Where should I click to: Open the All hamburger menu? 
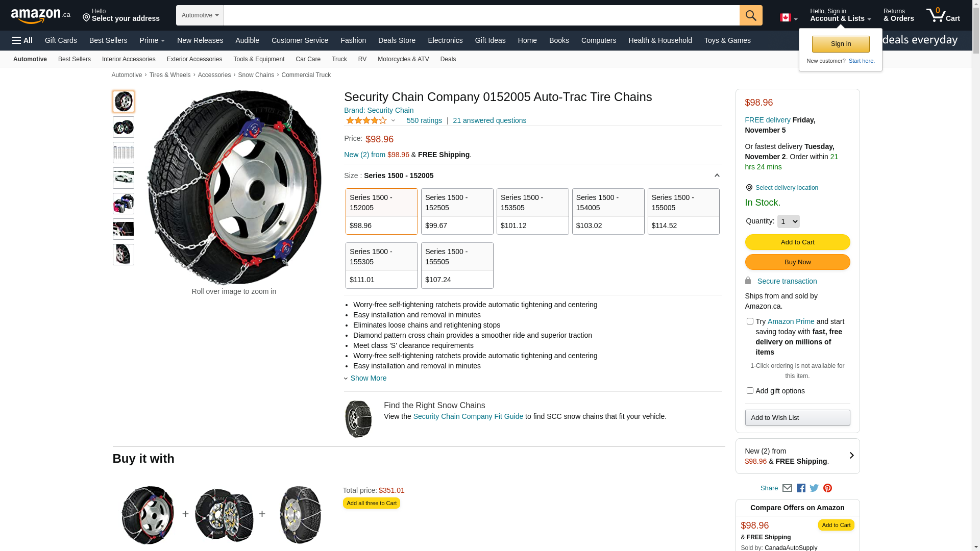coord(22,40)
